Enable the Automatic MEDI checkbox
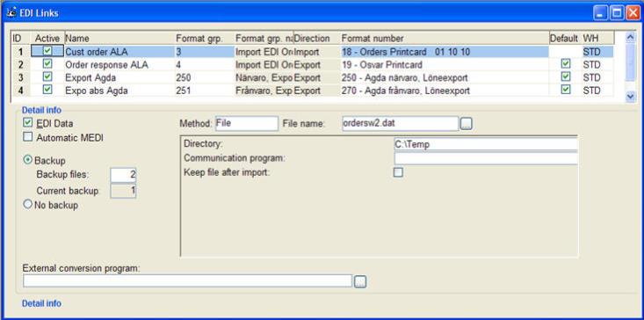Image resolution: width=644 pixels, height=320 pixels. coord(28,138)
